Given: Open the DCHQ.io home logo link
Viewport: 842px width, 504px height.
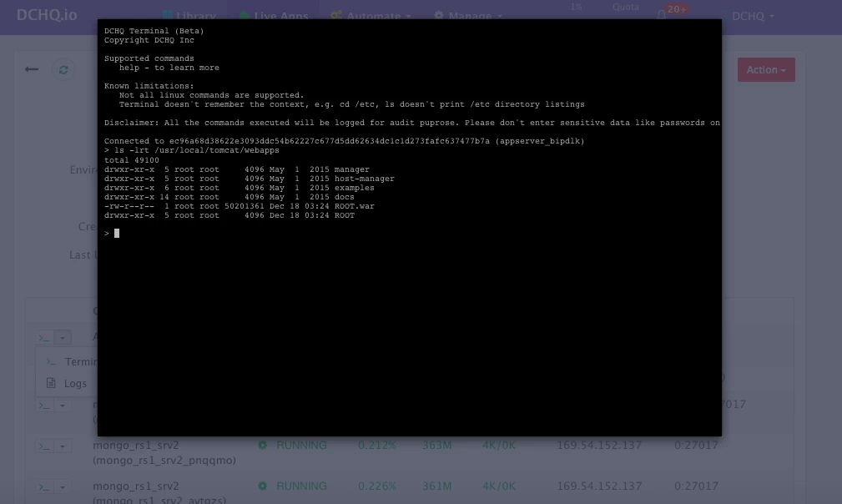Looking at the screenshot, I should [47, 14].
